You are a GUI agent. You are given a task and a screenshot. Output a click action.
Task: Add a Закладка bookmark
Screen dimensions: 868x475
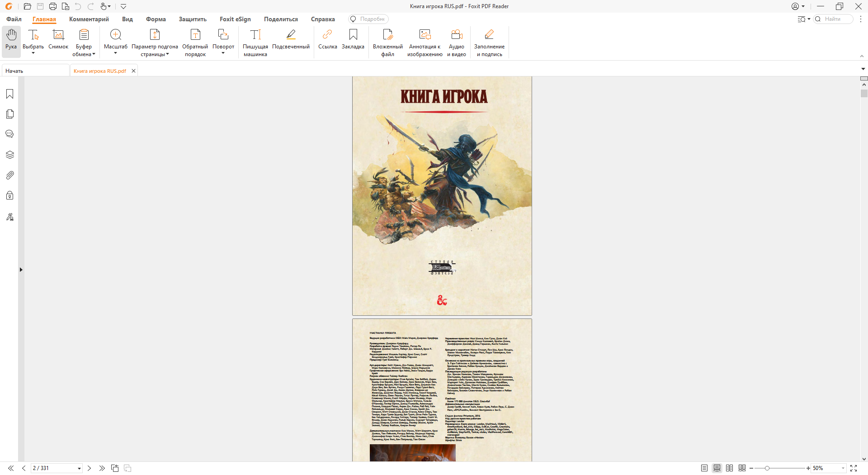pos(353,39)
